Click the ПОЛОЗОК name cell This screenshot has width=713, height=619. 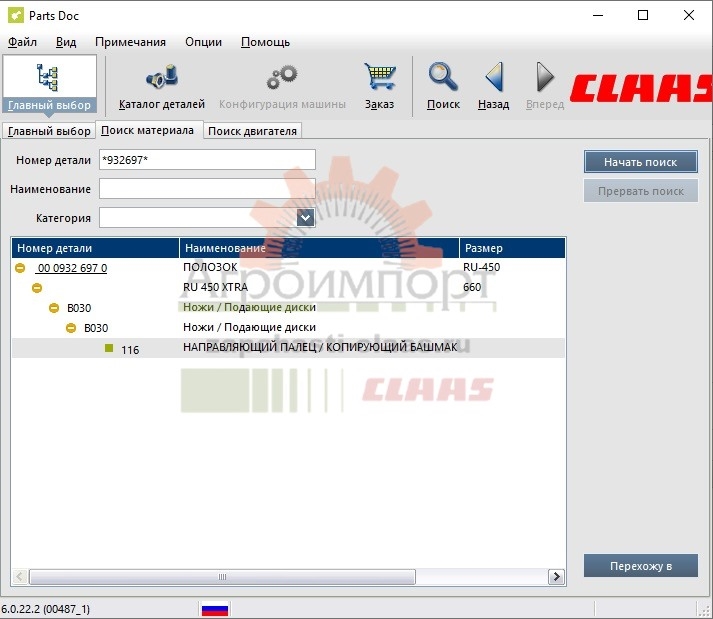210,267
